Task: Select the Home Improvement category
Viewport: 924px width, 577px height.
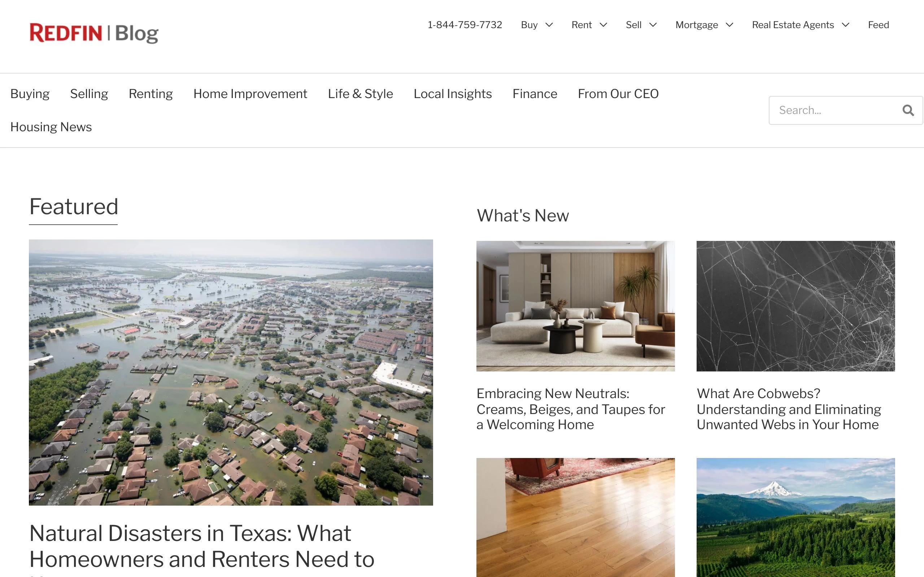Action: [x=250, y=94]
